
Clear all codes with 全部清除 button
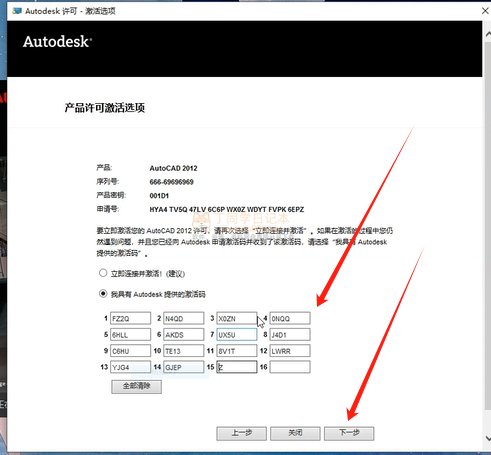point(136,387)
